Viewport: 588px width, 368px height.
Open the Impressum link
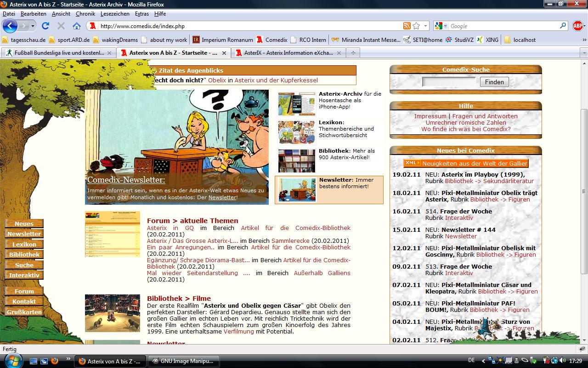click(430, 116)
